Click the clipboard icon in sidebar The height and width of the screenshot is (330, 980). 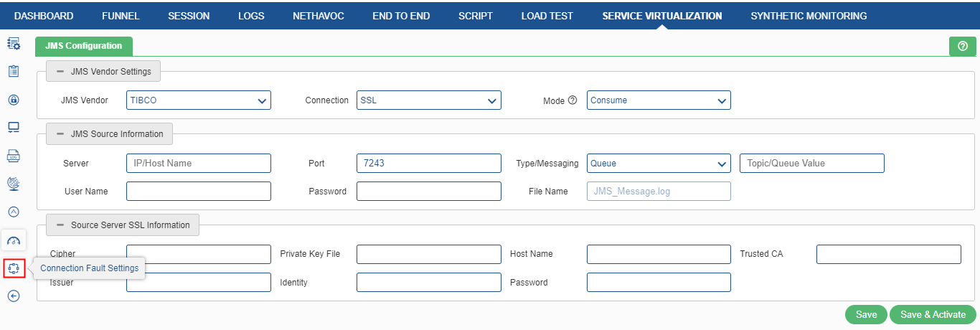coord(13,72)
